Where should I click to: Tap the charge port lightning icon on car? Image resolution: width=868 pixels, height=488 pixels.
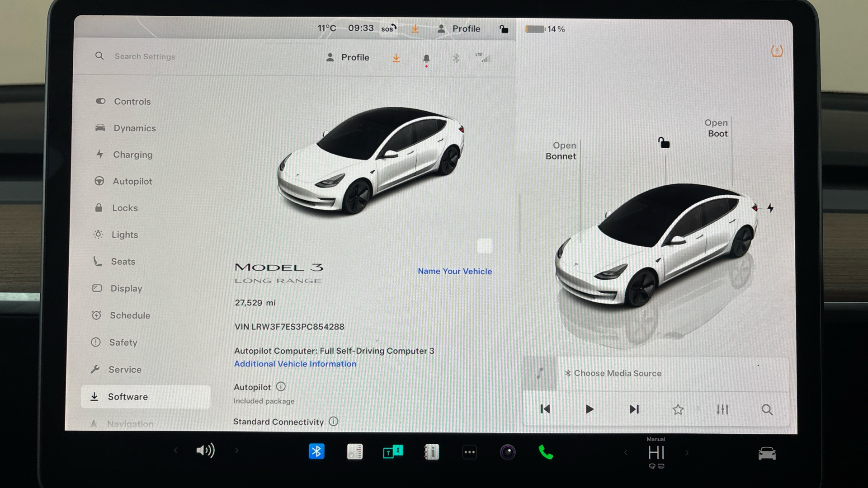[x=770, y=208]
